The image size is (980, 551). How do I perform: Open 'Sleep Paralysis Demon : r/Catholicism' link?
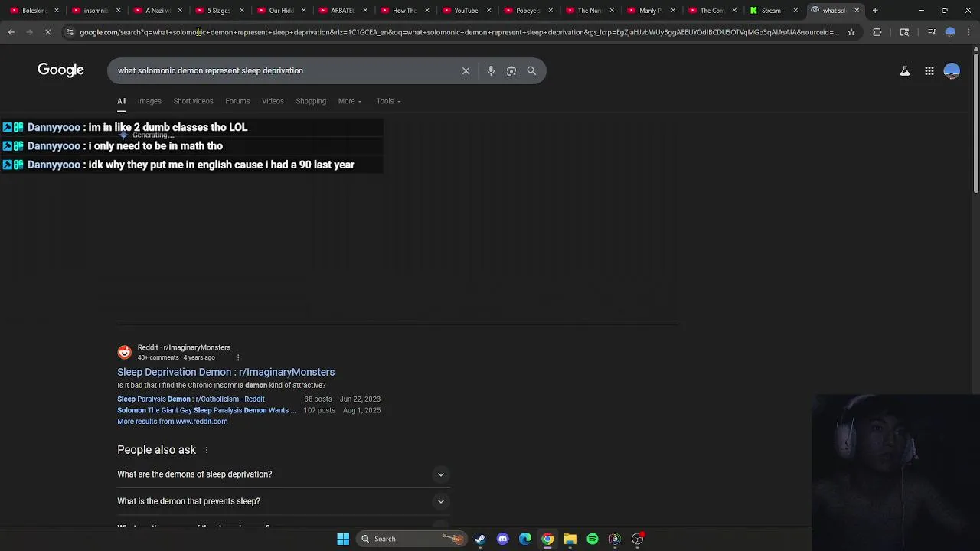[x=191, y=399]
